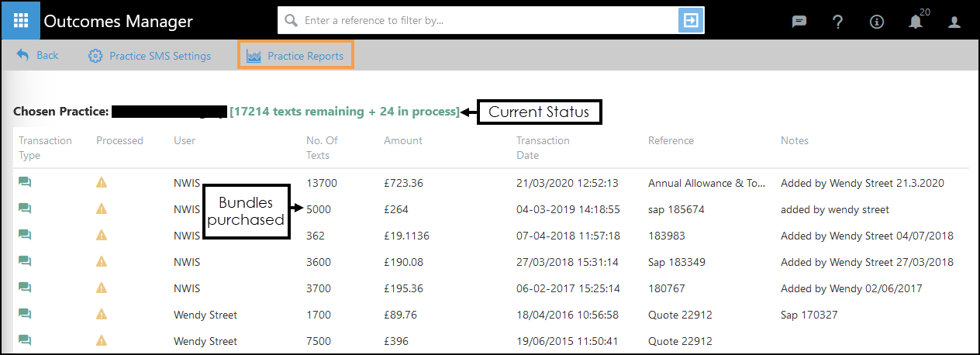Click the search submit arrow icon
The image size is (980, 355).
pos(690,21)
